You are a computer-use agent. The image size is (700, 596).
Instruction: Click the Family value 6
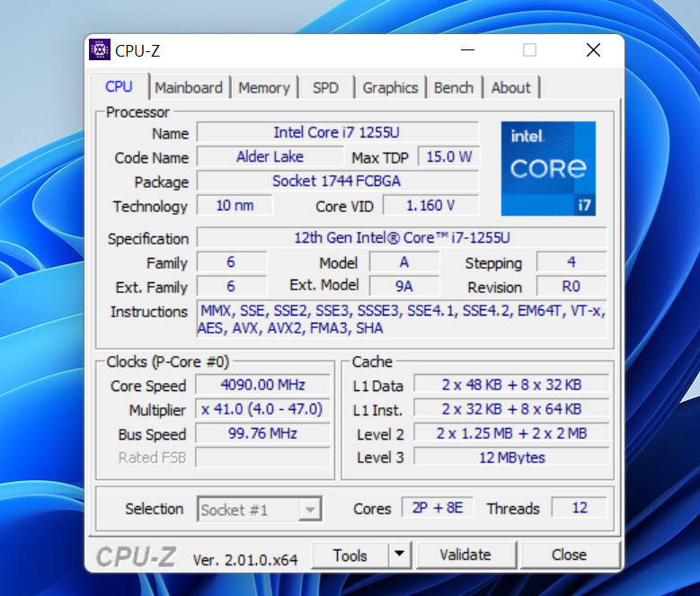point(231,262)
